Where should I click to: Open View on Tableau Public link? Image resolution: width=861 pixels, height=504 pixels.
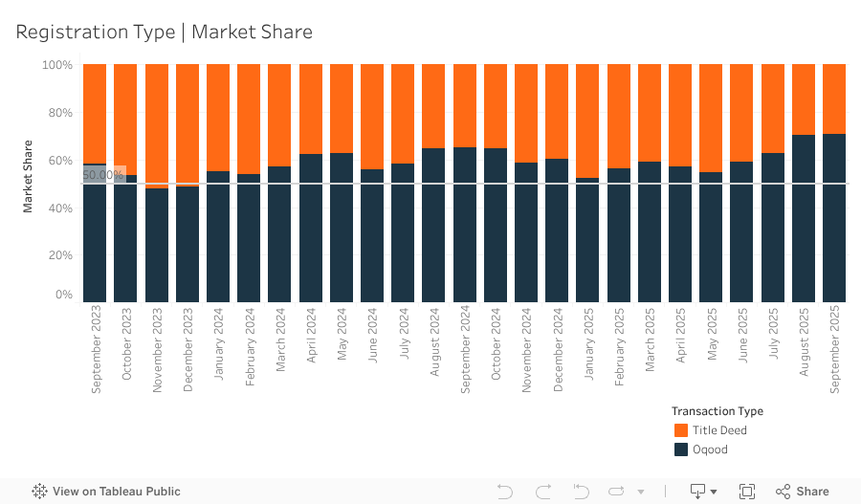pyautogui.click(x=116, y=492)
